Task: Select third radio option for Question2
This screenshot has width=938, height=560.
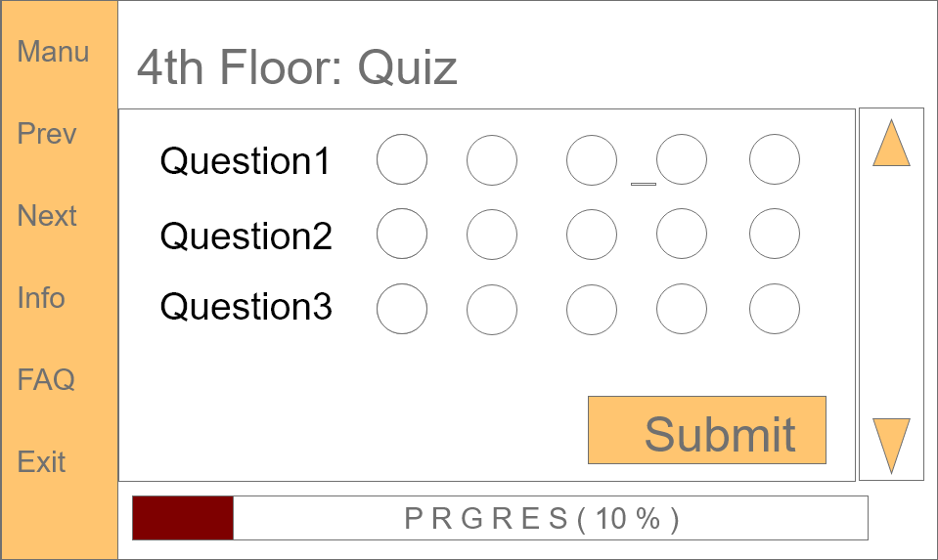Action: 592,235
